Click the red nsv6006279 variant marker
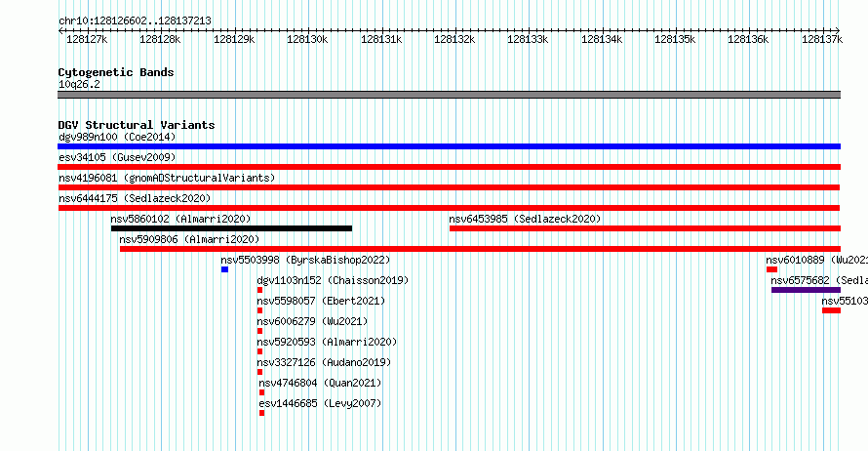 click(259, 331)
